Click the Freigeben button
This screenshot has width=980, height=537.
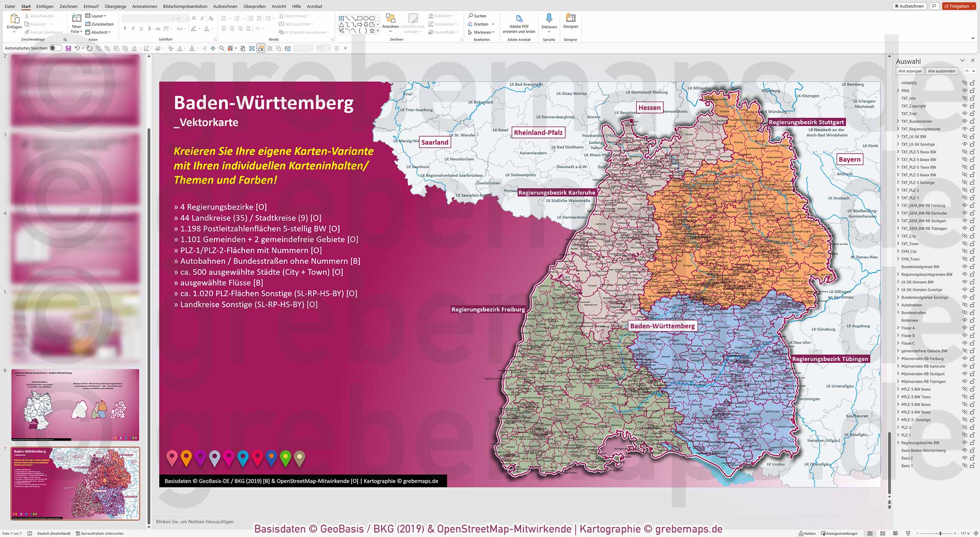click(959, 6)
